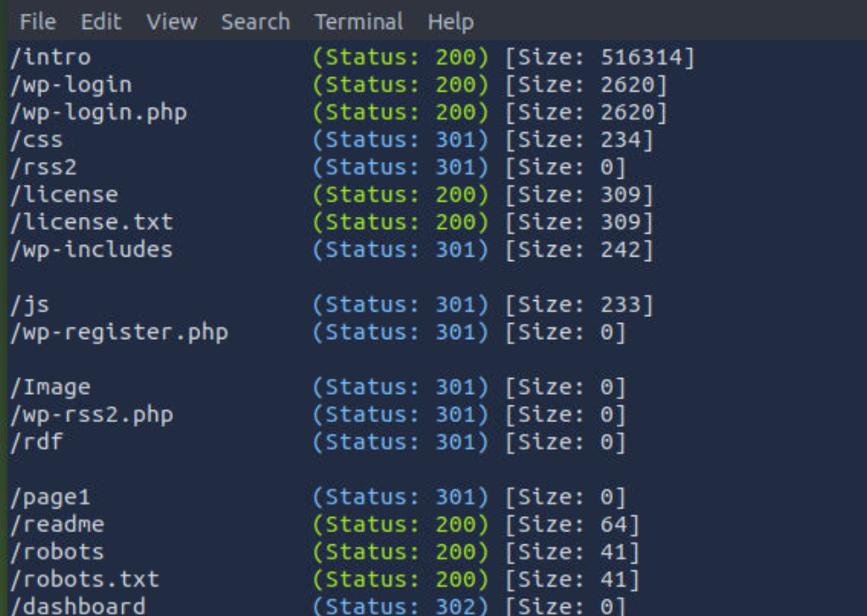This screenshot has width=867, height=616.
Task: Click the /robots.txt path entry
Action: tap(85, 580)
